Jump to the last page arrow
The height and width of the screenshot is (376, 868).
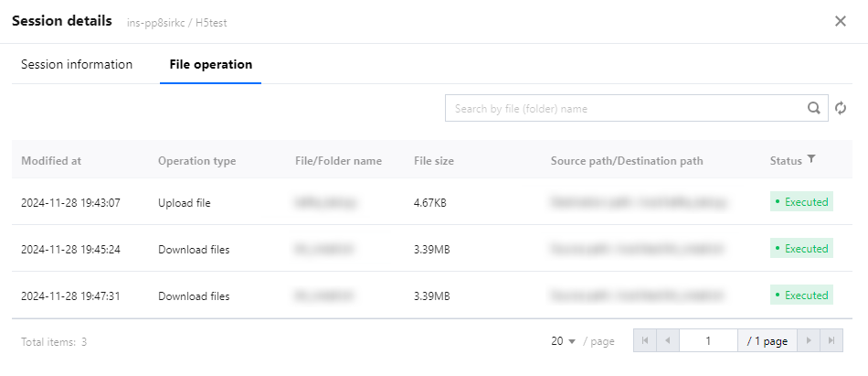[831, 340]
